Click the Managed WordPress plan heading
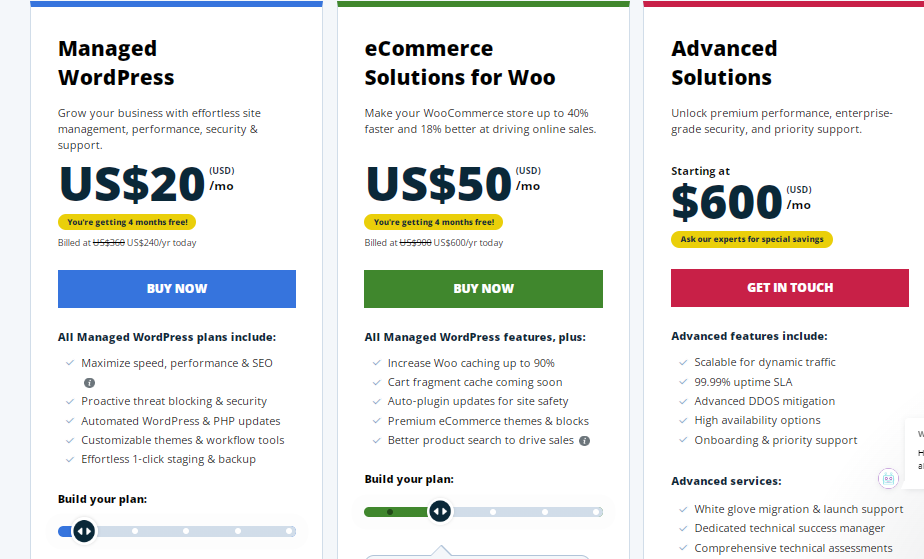The image size is (924, 559). tap(116, 63)
